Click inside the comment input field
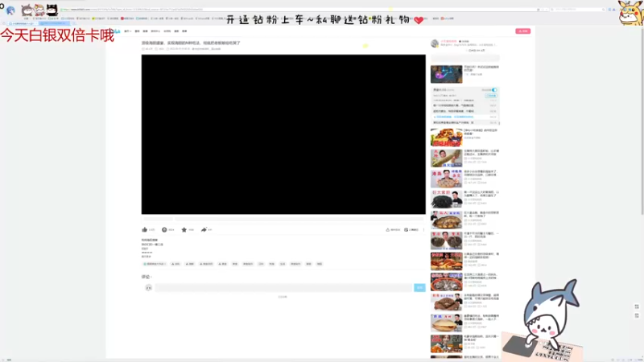This screenshot has height=362, width=644. 283,288
